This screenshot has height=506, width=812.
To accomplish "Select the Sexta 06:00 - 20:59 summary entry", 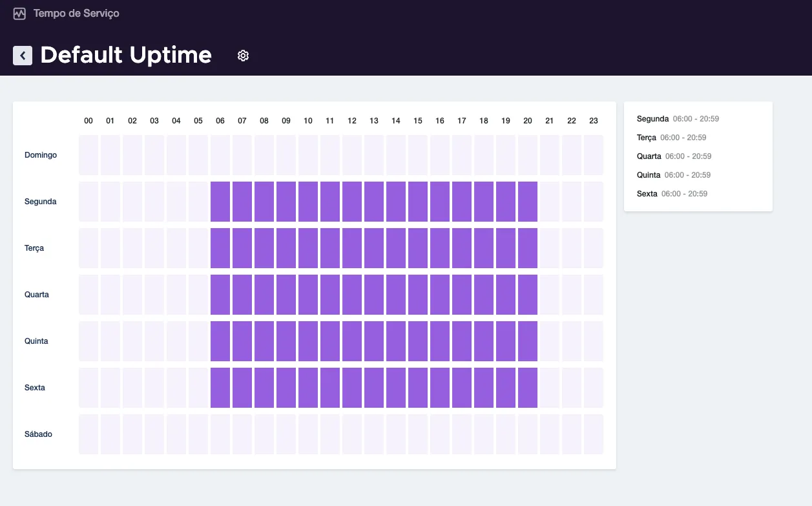I will (x=672, y=194).
